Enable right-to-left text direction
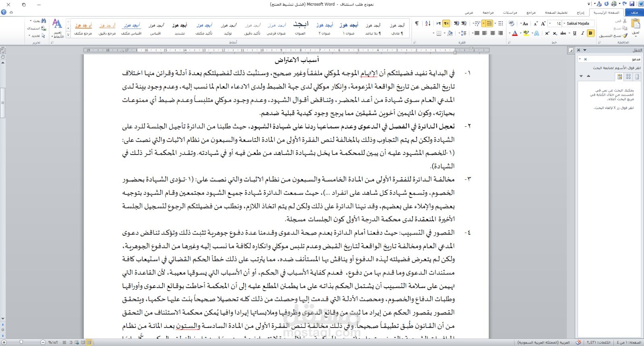Image resolution: width=644 pixels, height=346 pixels. [447, 24]
